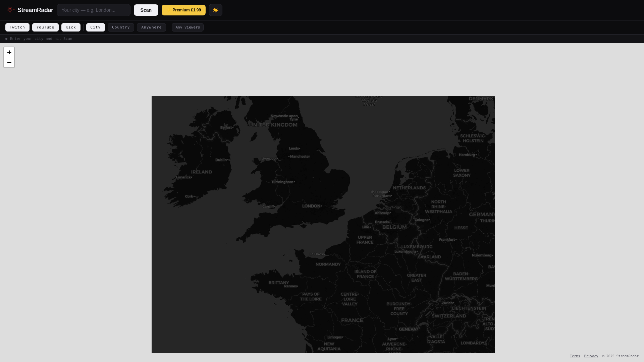This screenshot has width=644, height=362.
Task: Click the StreamRadar pin logo icon
Action: point(11,10)
